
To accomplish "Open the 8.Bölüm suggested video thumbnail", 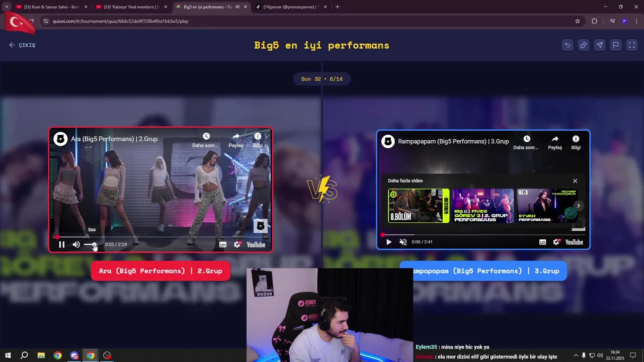I will point(419,206).
